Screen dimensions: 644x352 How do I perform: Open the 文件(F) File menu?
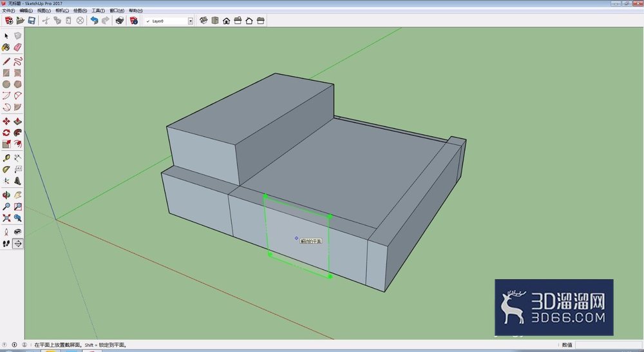[8, 11]
